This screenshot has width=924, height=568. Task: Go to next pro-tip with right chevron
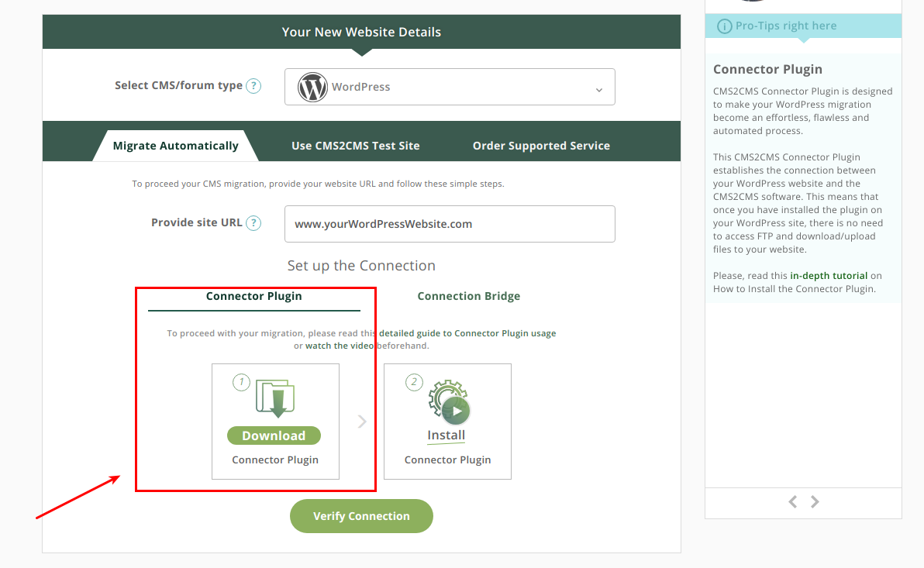tap(815, 501)
